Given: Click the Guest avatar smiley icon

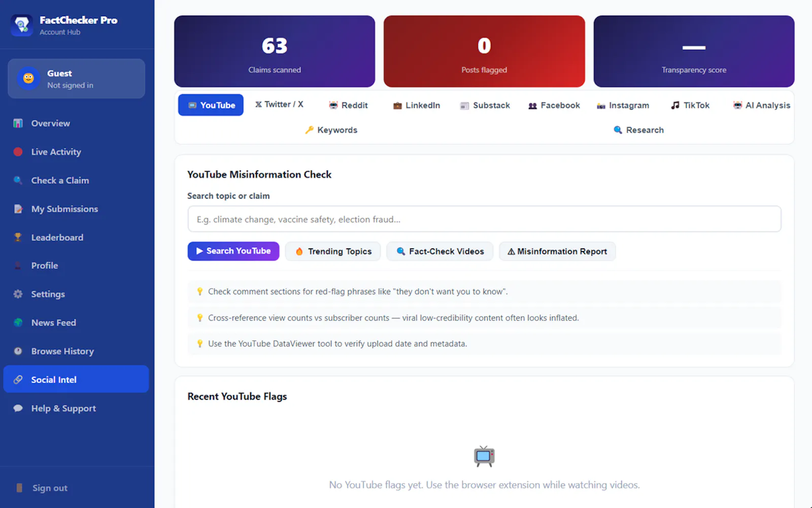Looking at the screenshot, I should (28, 78).
